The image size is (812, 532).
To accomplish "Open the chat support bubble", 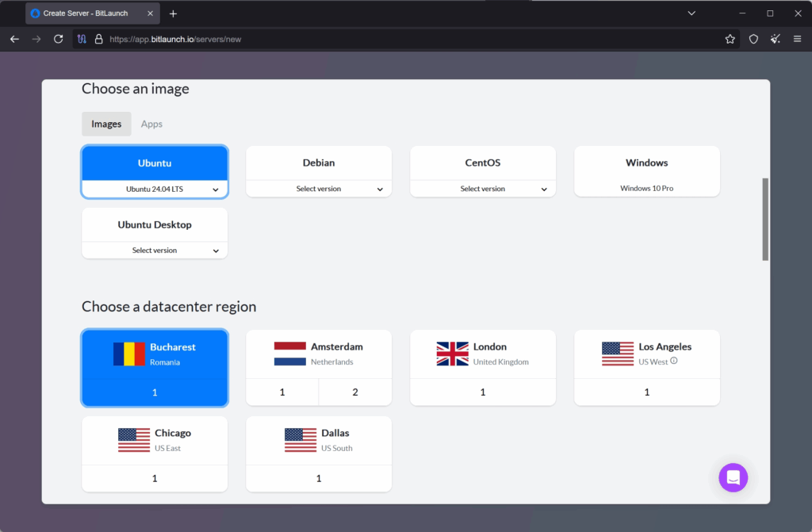I will pos(733,477).
